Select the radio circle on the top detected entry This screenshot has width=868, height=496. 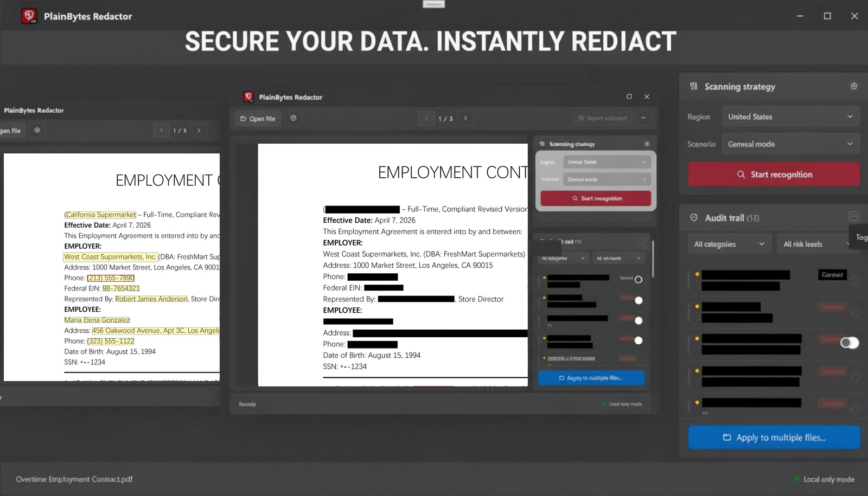(x=639, y=278)
